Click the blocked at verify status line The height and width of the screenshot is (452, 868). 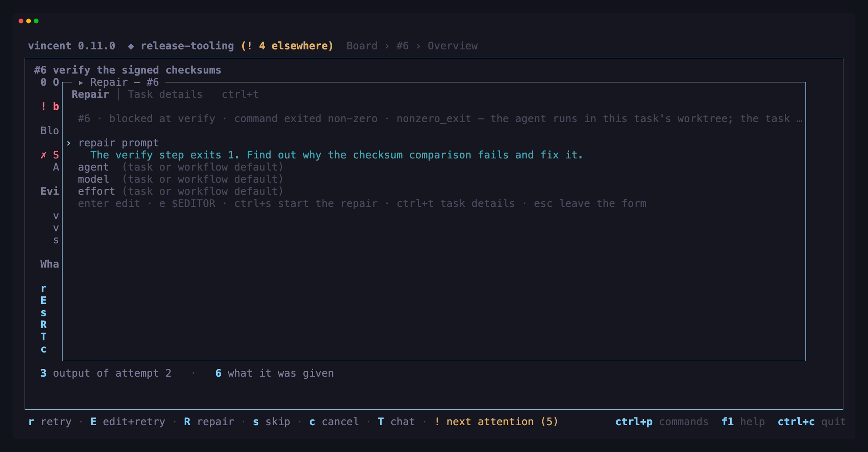click(440, 119)
